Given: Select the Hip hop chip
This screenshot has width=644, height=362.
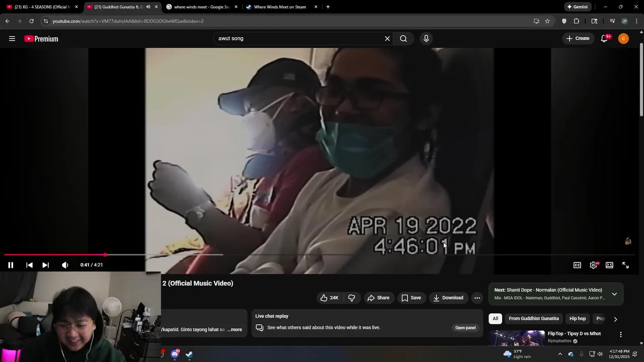Looking at the screenshot, I should 578,319.
